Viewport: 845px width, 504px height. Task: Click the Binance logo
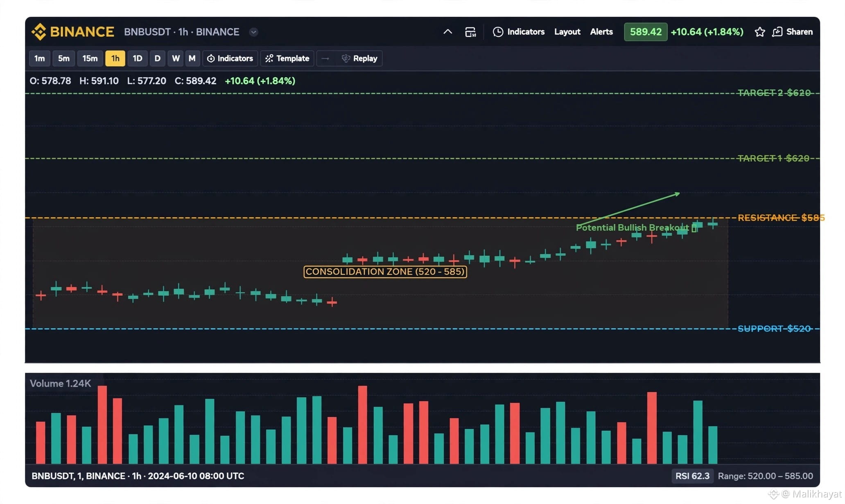pos(73,32)
